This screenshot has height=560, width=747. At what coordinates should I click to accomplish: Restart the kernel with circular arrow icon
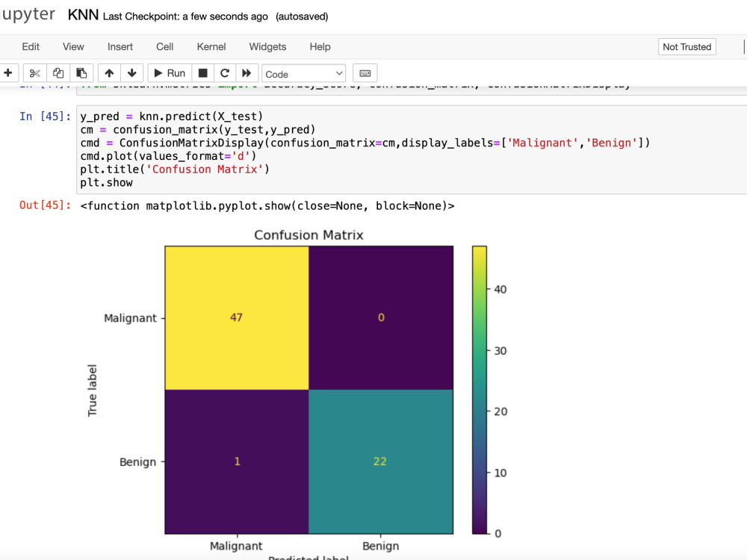225,73
